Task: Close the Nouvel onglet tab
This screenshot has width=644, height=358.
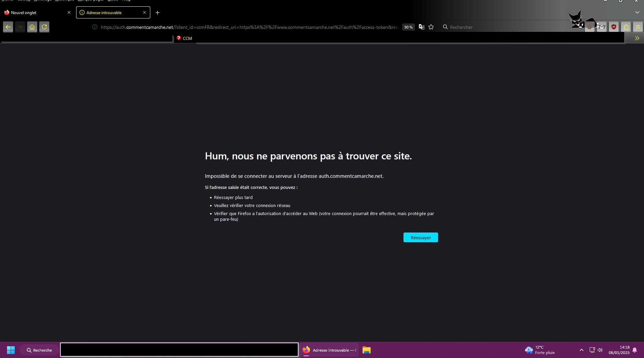Action: [69, 12]
